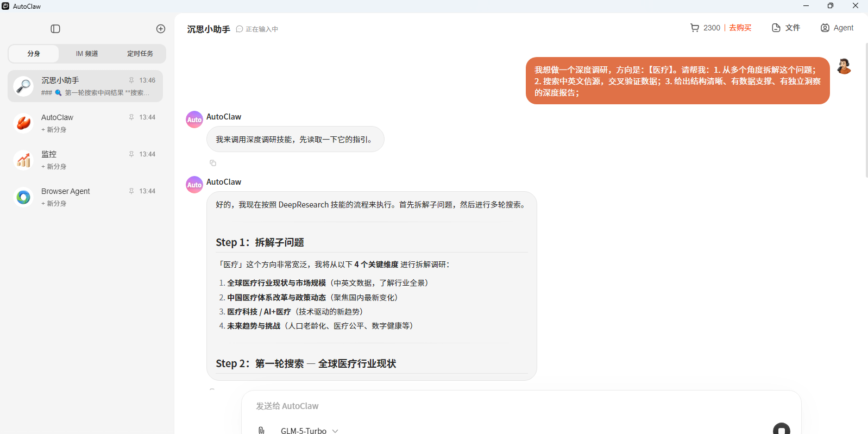Screen dimensions: 868x434
Task: Click the 去购买 link
Action: [740, 28]
